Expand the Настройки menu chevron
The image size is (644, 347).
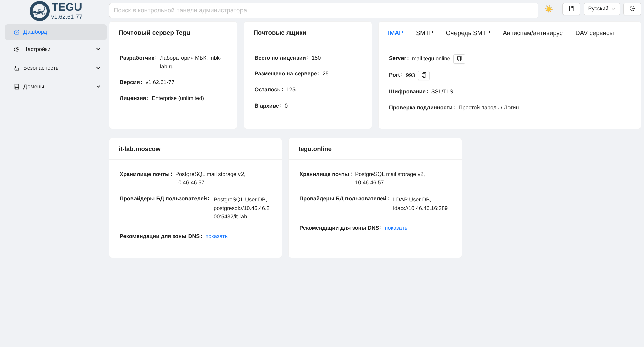coord(98,49)
